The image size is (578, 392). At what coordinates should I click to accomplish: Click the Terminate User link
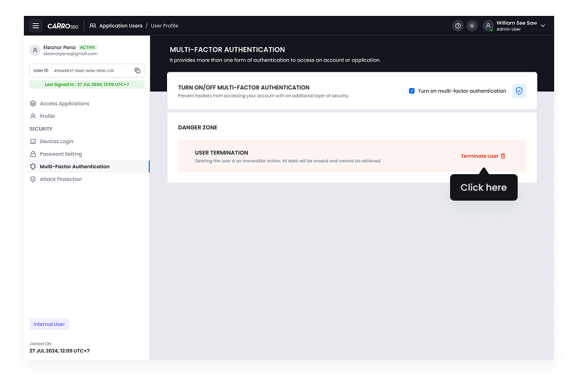click(480, 156)
